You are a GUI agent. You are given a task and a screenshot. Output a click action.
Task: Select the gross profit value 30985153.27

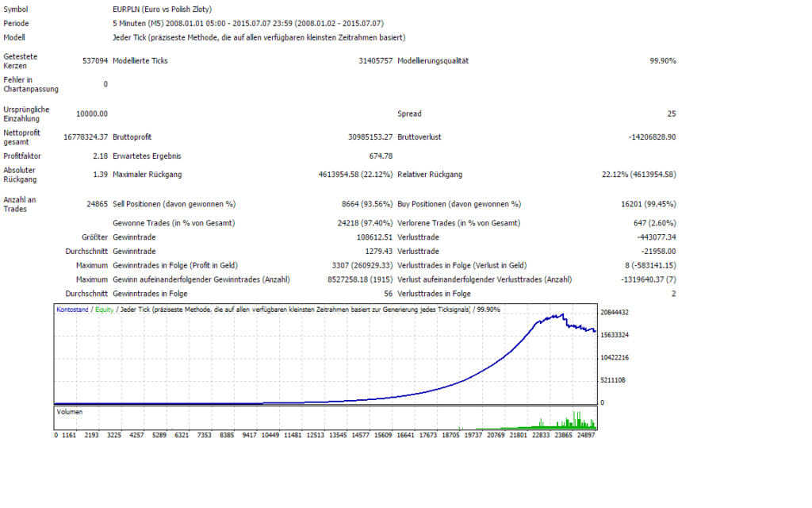coord(370,137)
